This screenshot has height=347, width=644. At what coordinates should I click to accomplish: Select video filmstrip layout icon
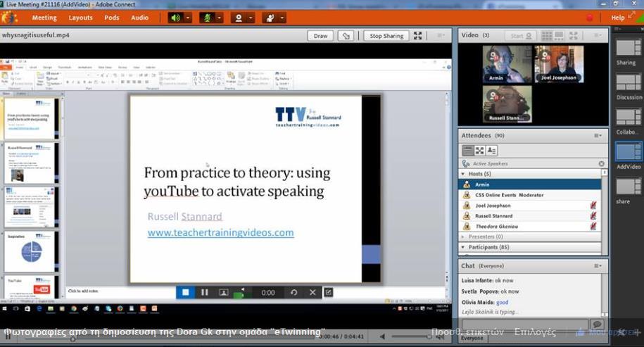pyautogui.click(x=559, y=36)
